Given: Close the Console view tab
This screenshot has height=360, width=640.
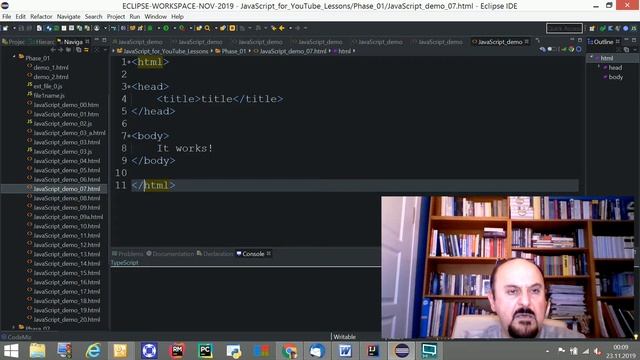Looking at the screenshot, I should click(269, 253).
